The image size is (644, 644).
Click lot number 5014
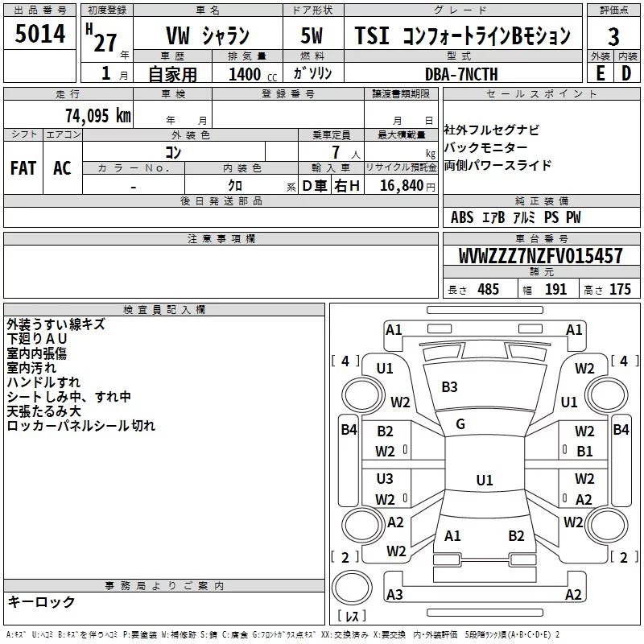pyautogui.click(x=39, y=34)
